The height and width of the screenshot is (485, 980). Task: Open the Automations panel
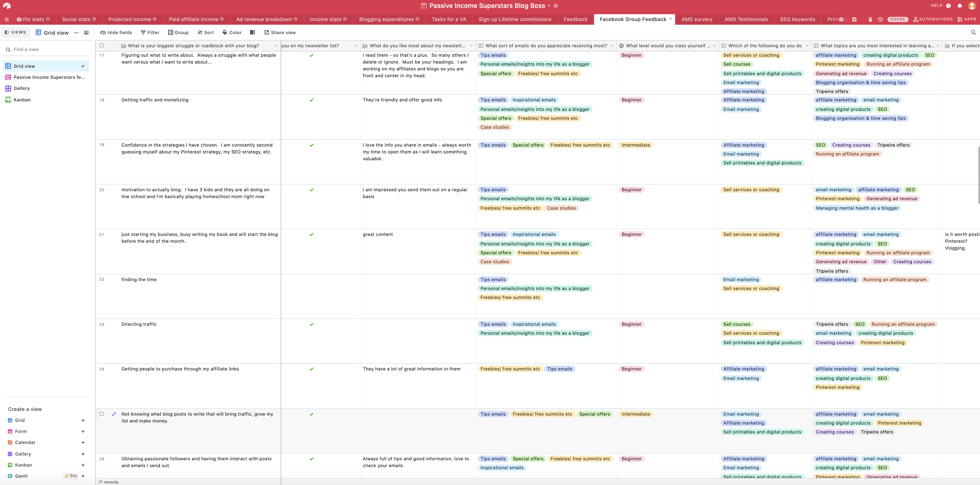click(933, 19)
